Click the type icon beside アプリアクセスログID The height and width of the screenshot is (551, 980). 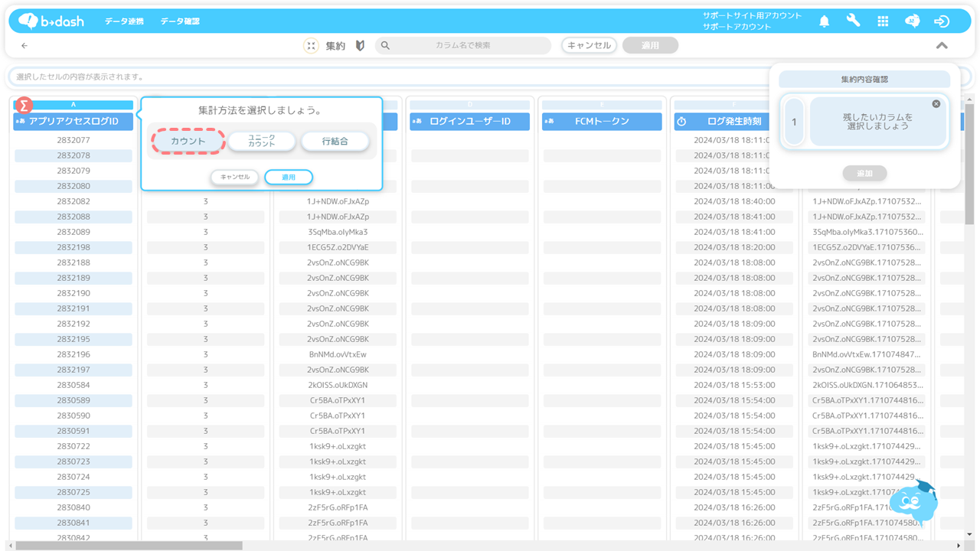click(21, 122)
